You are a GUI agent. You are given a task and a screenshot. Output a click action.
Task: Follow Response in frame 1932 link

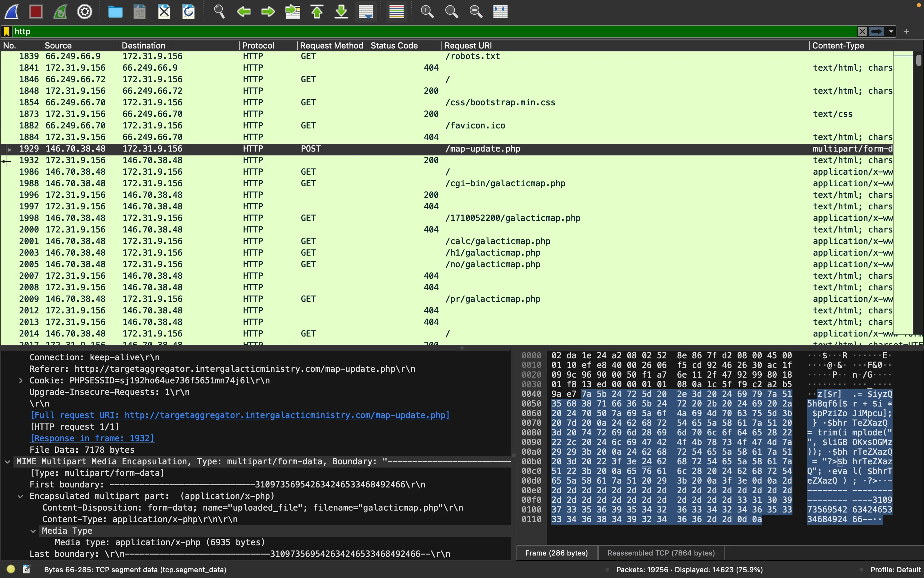click(x=92, y=438)
